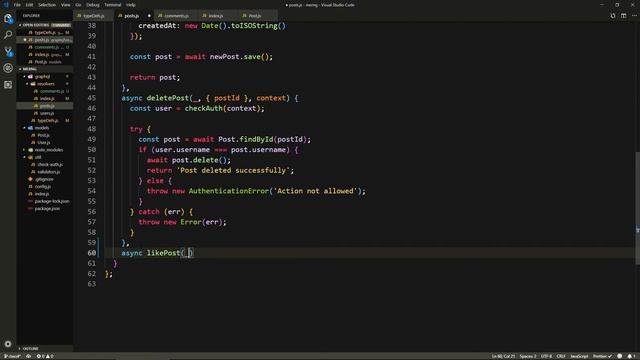Open the Edit menu
Image resolution: width=640 pixels, height=360 pixels.
click(x=29, y=5)
